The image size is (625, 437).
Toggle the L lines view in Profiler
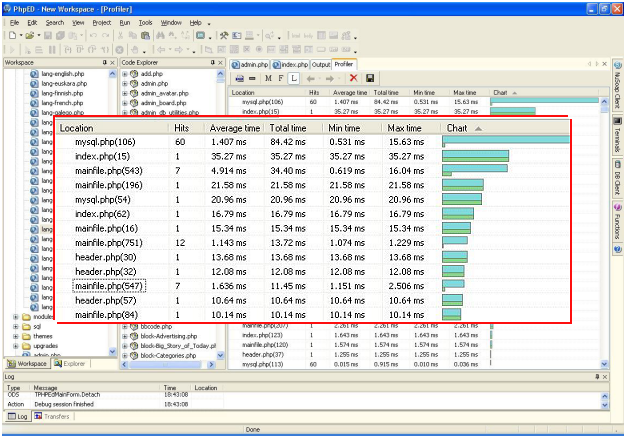coord(294,78)
